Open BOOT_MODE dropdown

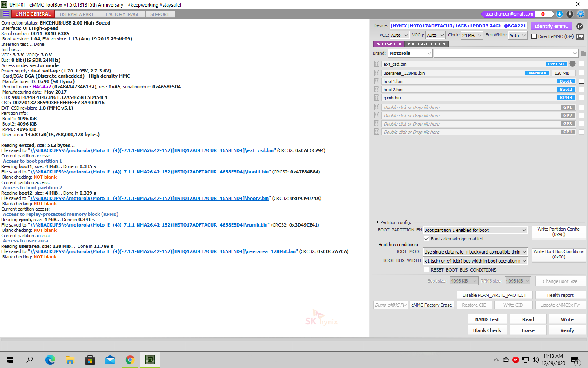475,252
